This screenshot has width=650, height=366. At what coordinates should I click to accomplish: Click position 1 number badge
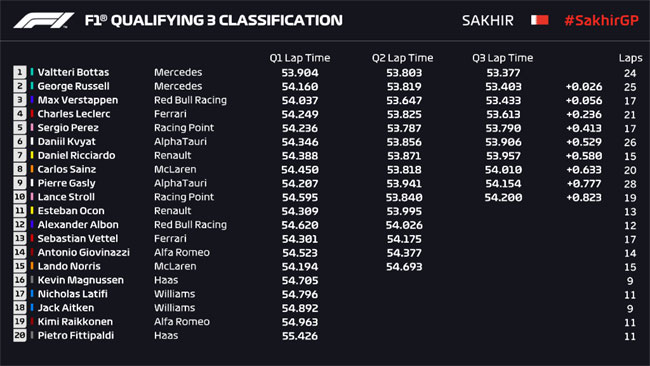(x=19, y=72)
